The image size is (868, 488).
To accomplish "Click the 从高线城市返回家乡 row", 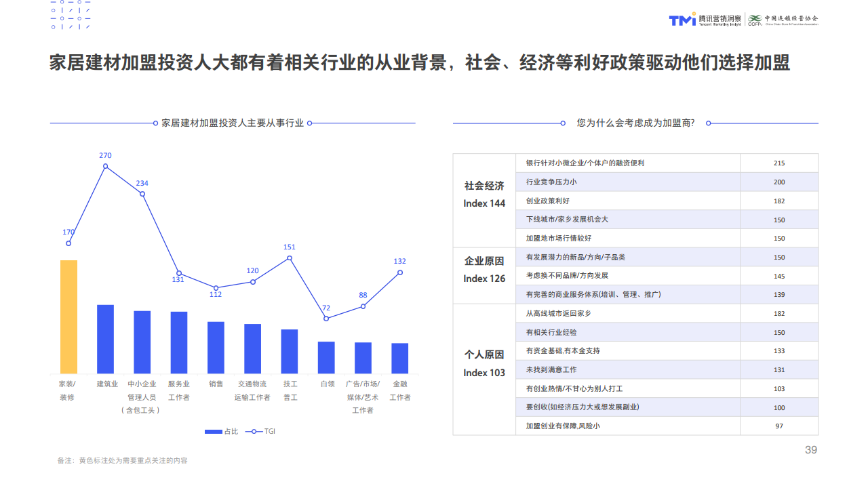I will coord(627,313).
